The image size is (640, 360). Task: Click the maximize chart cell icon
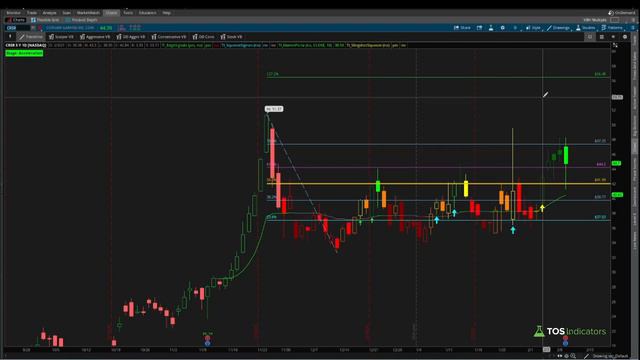click(x=615, y=45)
